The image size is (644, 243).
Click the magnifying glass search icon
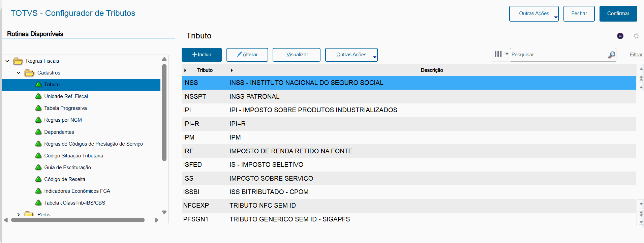click(611, 55)
